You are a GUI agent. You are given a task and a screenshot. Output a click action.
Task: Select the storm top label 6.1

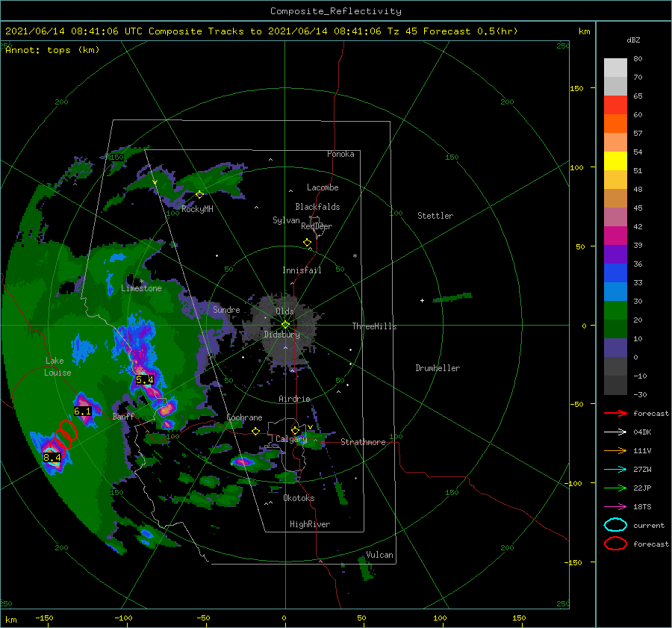click(82, 411)
